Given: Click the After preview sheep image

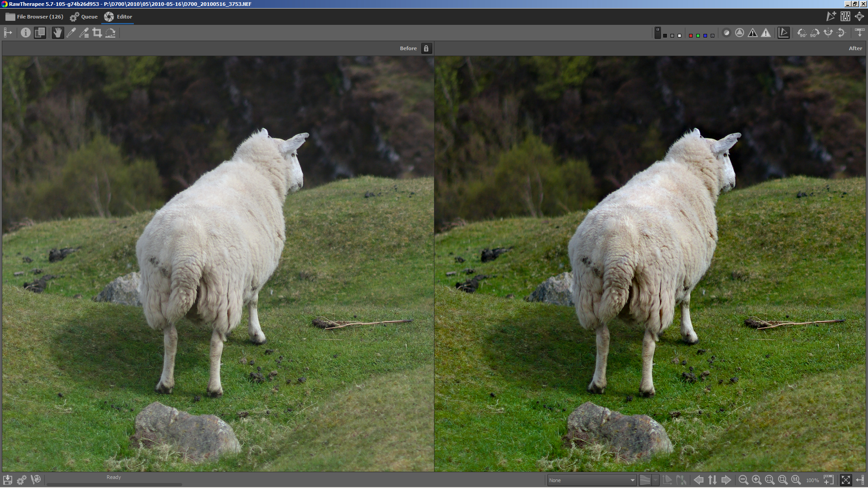Looking at the screenshot, I should (650, 264).
